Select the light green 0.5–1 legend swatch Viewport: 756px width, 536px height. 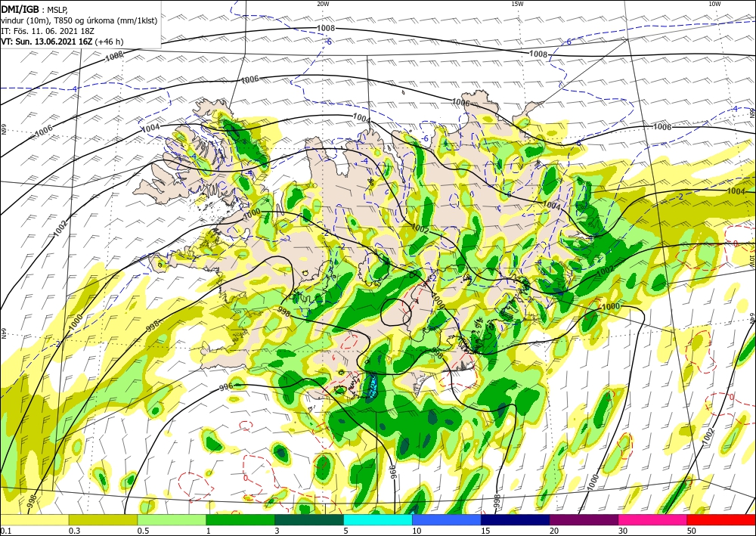coord(172,520)
